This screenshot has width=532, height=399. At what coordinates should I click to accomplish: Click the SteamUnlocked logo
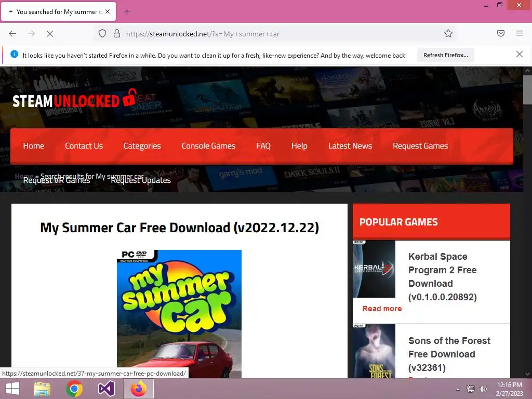click(x=75, y=99)
